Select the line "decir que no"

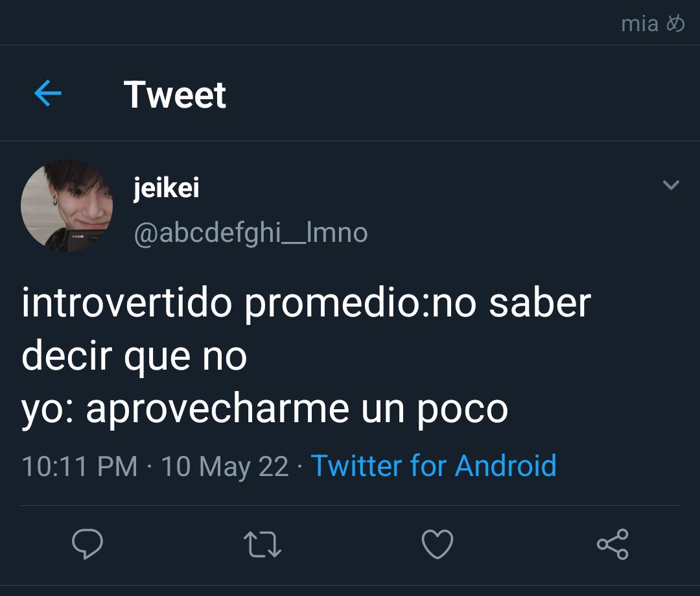134,356
